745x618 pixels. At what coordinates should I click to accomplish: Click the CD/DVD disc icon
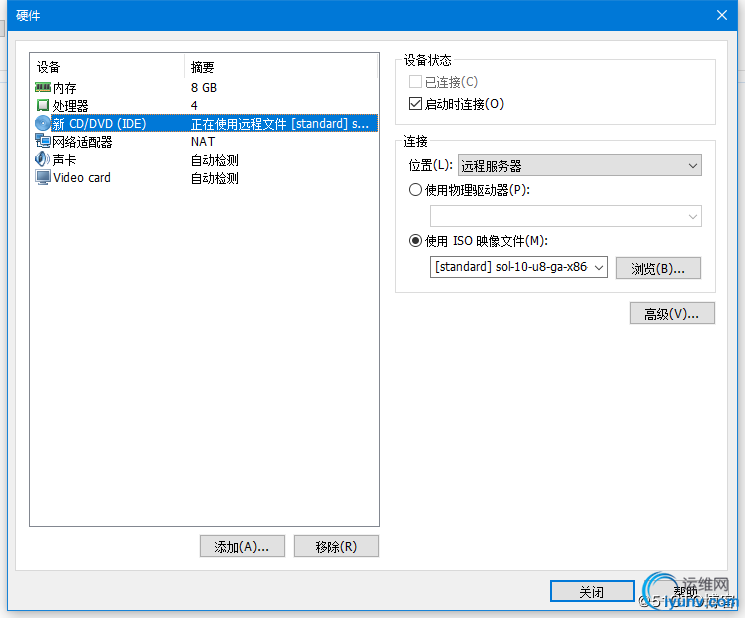pyautogui.click(x=43, y=124)
